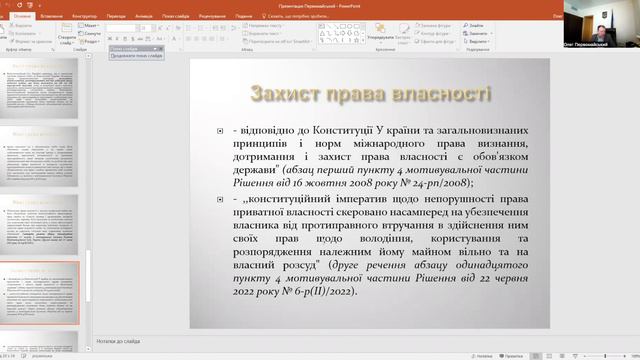Viewport: 640px width, 360px height.
Task: Select the Oval shape in shapes gallery
Action: click(349, 26)
